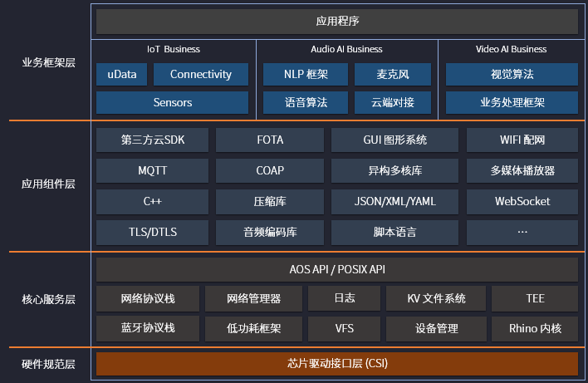Select the 核心服务层 layer label
This screenshot has width=588, height=383.
48,299
